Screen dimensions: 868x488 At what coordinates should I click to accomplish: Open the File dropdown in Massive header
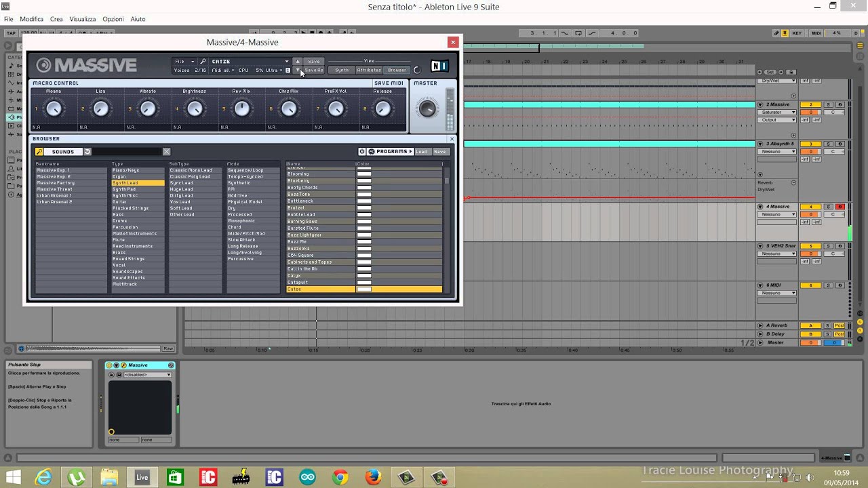tap(184, 61)
